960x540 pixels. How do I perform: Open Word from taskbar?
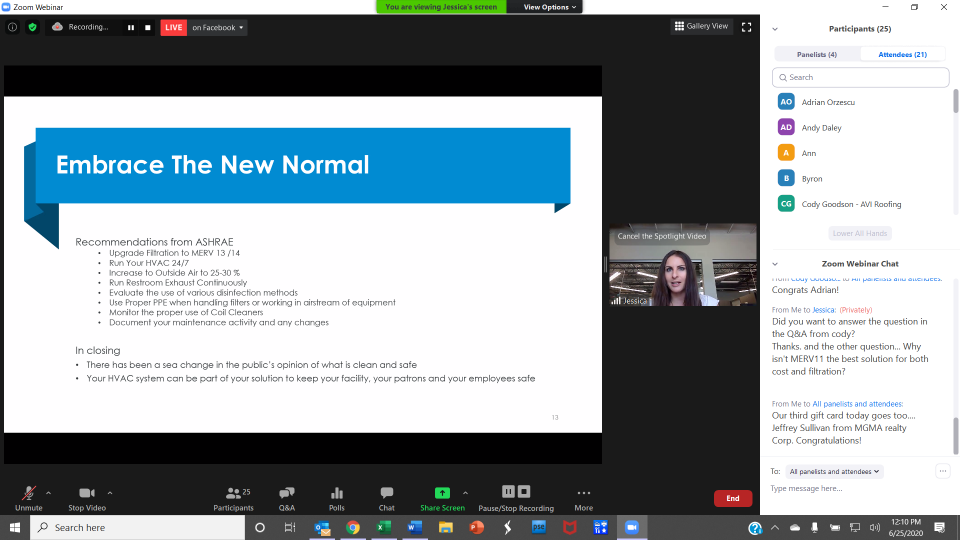[x=414, y=527]
